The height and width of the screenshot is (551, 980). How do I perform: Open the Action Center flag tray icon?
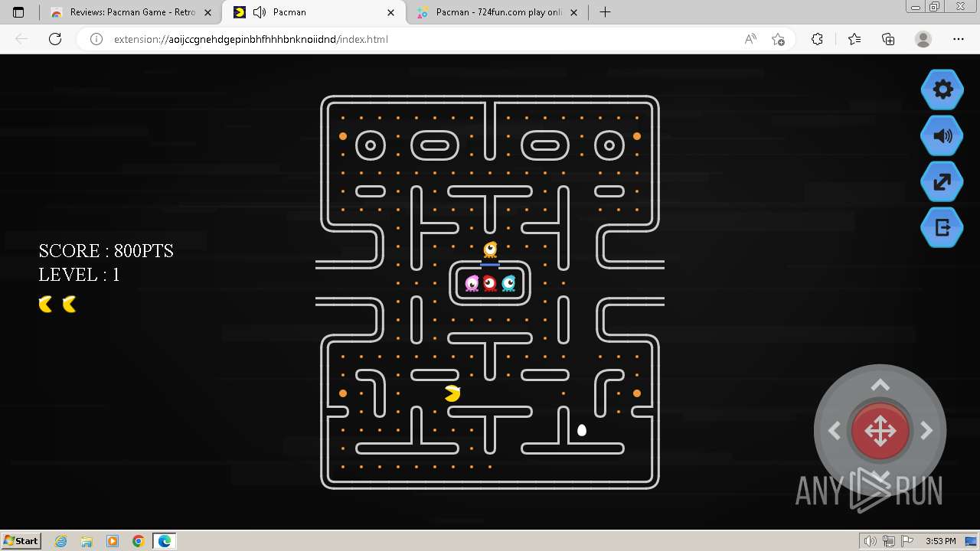coord(906,541)
